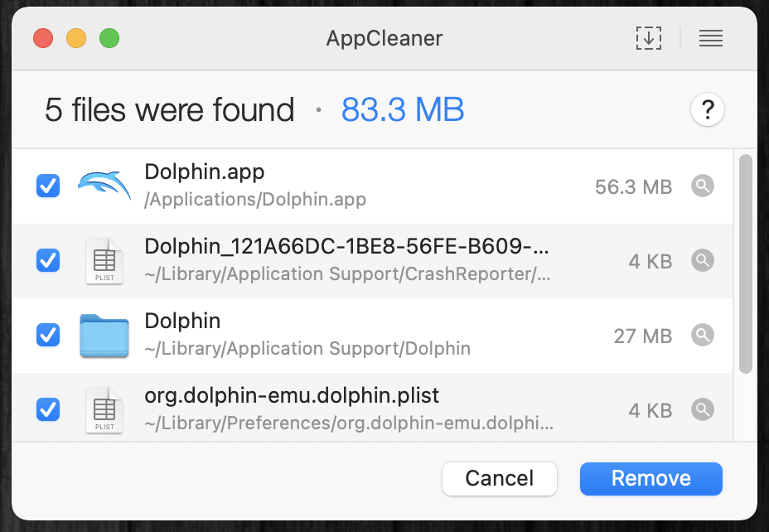The height and width of the screenshot is (532, 769).
Task: Toggle the Dolphin folder checkbox
Action: (48, 335)
